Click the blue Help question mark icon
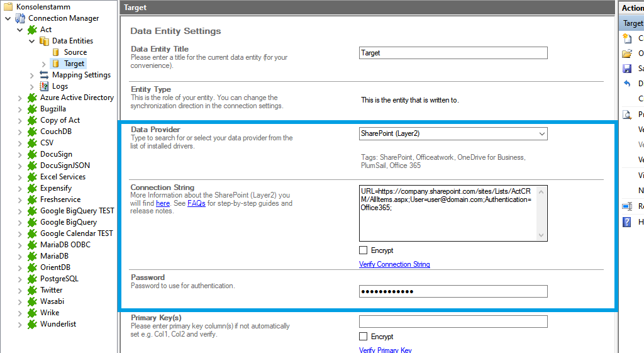 point(627,222)
